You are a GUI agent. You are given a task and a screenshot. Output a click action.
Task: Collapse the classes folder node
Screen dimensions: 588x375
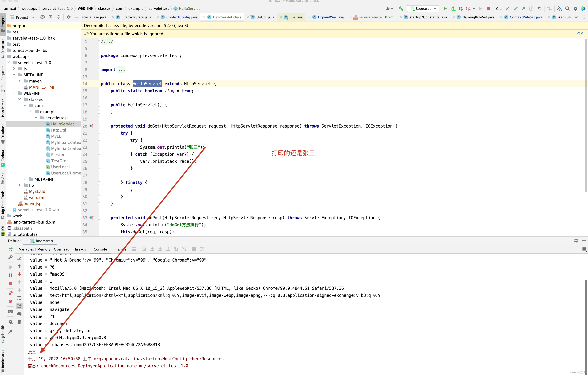19,99
